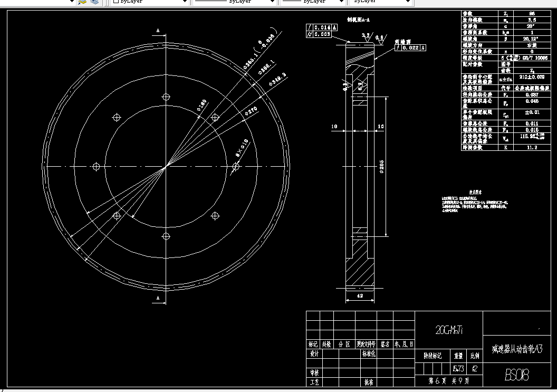The height and width of the screenshot is (392, 557).
Task: Select the φ270 diameter dimension text
Action: tap(251, 111)
